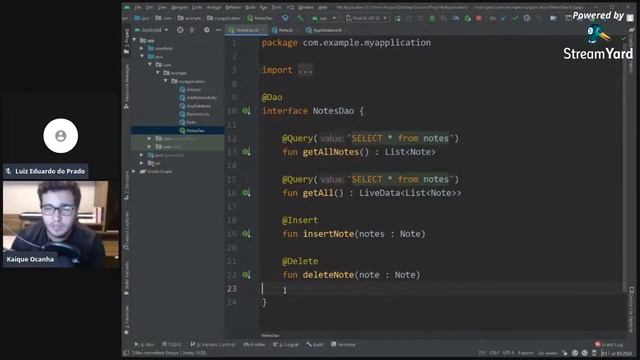
Task: Open the Run tool window tab
Action: click(144, 344)
